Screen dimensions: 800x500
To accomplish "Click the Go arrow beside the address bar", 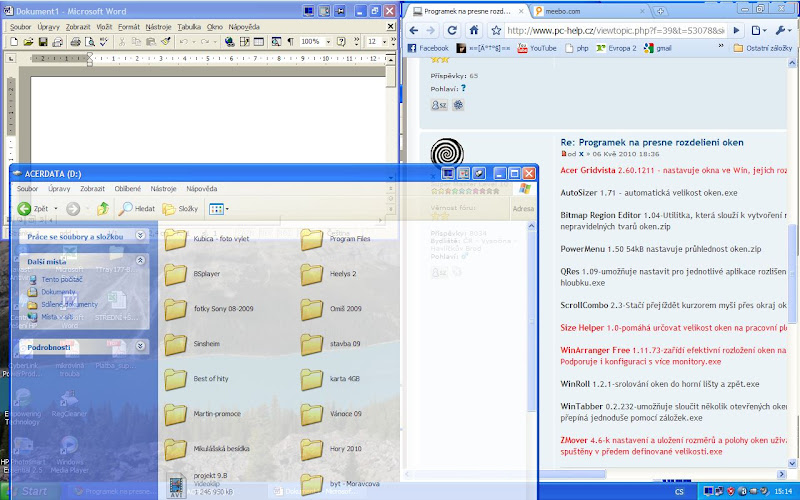I will coord(736,31).
